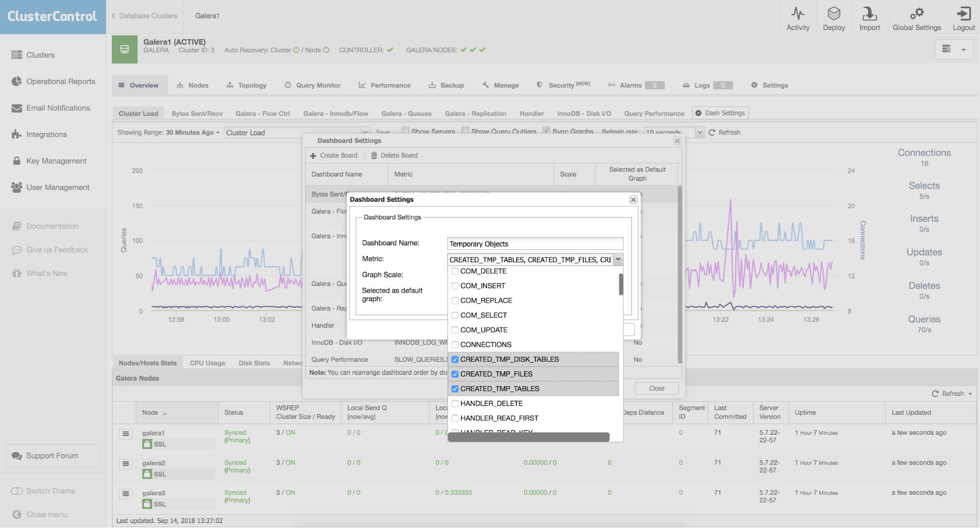This screenshot has width=980, height=528.
Task: Click the Refresh icon next to refresh rate
Action: pos(712,132)
